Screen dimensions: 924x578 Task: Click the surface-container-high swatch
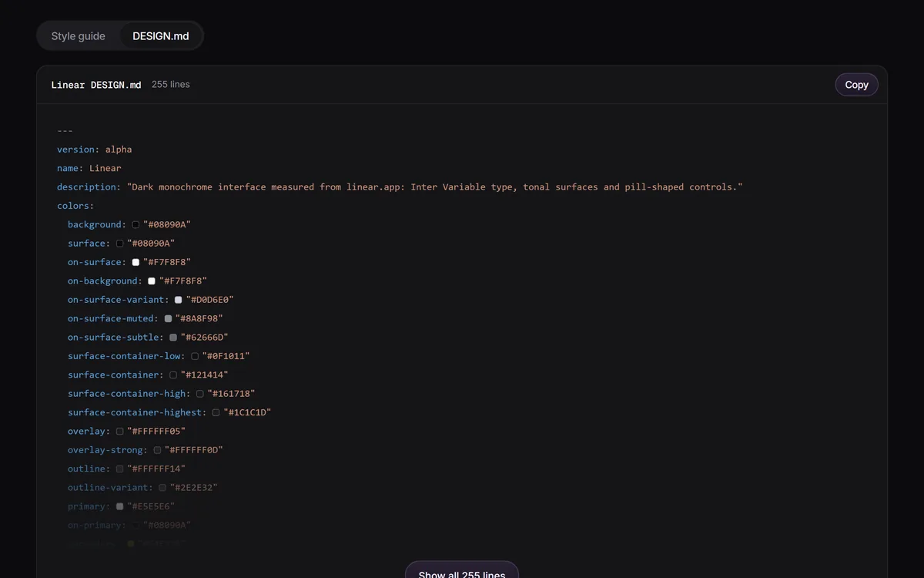(x=200, y=394)
